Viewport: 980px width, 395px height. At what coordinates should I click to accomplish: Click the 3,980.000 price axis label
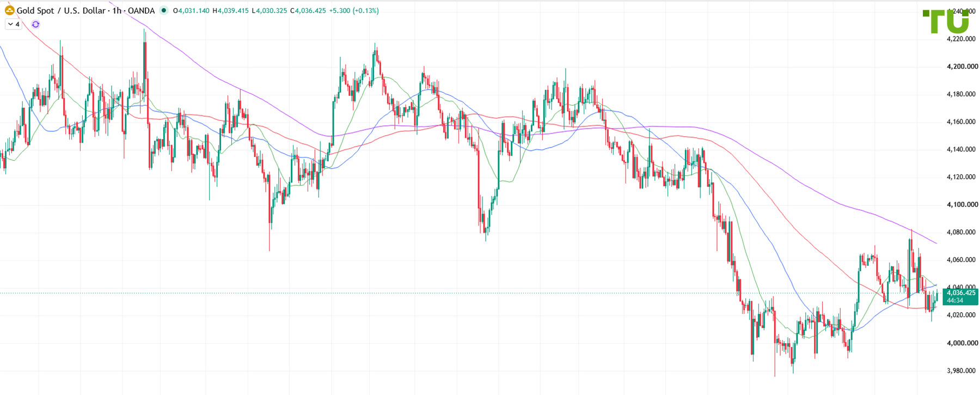pyautogui.click(x=961, y=370)
